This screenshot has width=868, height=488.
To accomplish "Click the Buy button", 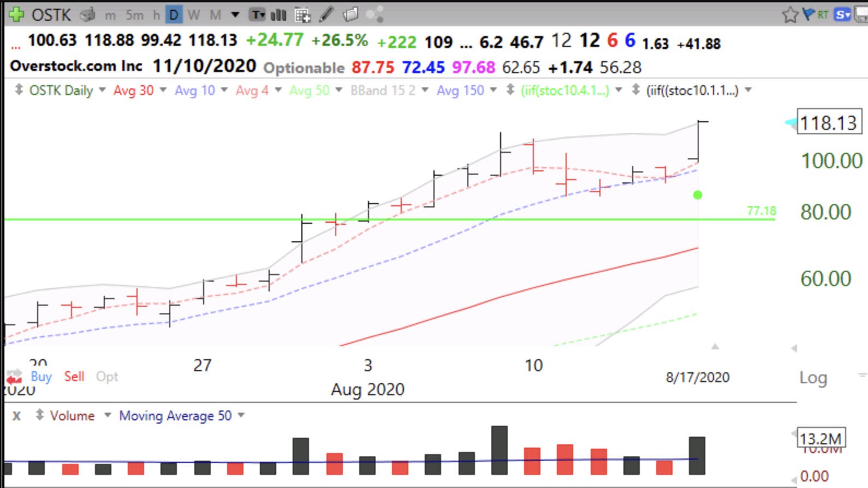I will pos(41,377).
